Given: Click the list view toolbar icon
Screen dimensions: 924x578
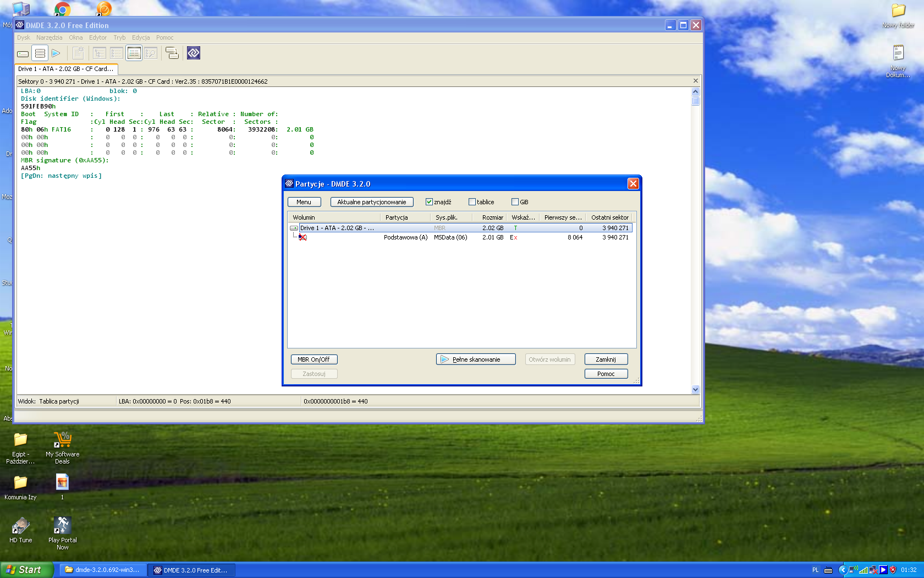Looking at the screenshot, I should tap(117, 53).
